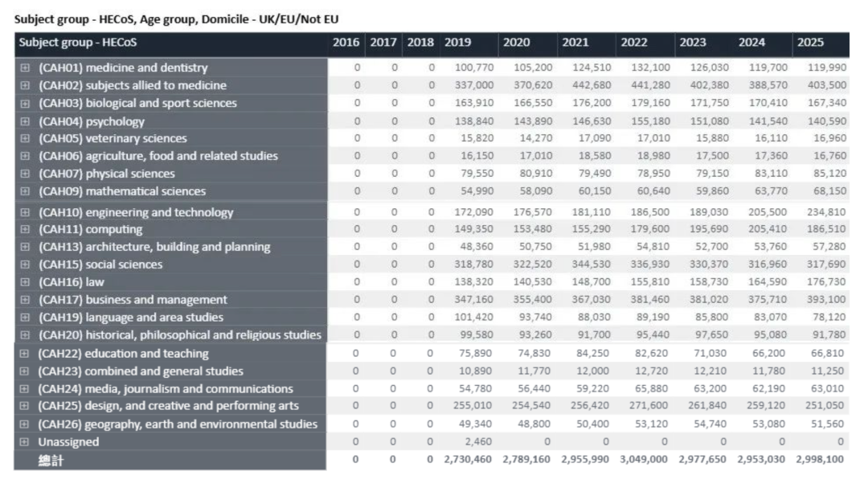The height and width of the screenshot is (484, 868).
Task: Expand (CAH10) engineering and technology
Action: (x=25, y=212)
